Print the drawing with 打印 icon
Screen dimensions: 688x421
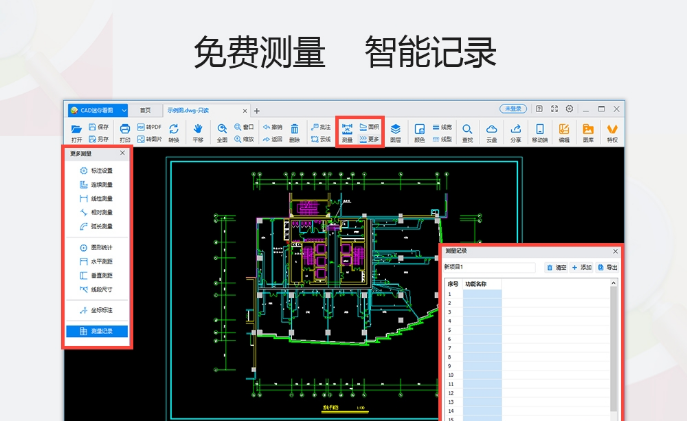coord(125,133)
